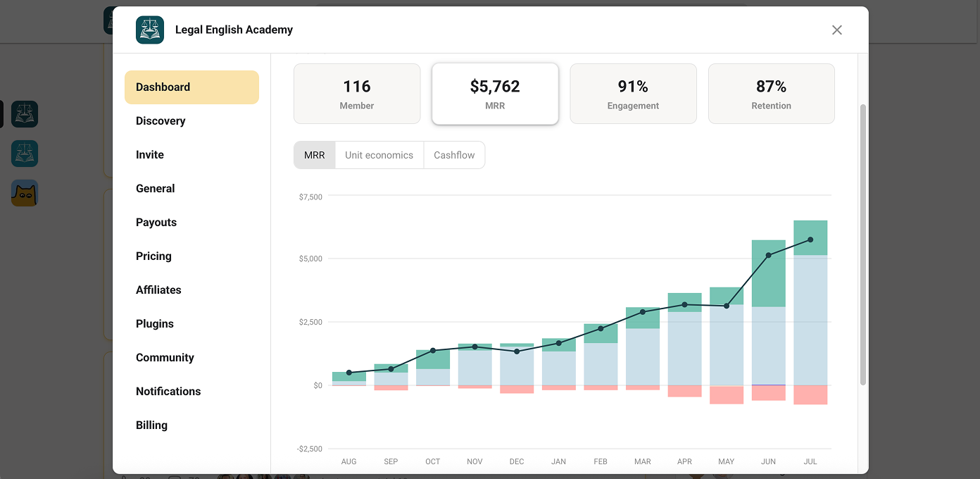Click the JUL data point on MRR line
980x479 pixels.
[810, 240]
